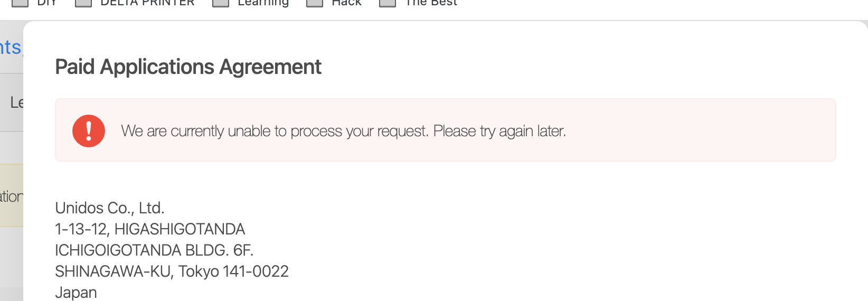Image resolution: width=868 pixels, height=301 pixels.
Task: Click the Japan country line
Action: 76,293
